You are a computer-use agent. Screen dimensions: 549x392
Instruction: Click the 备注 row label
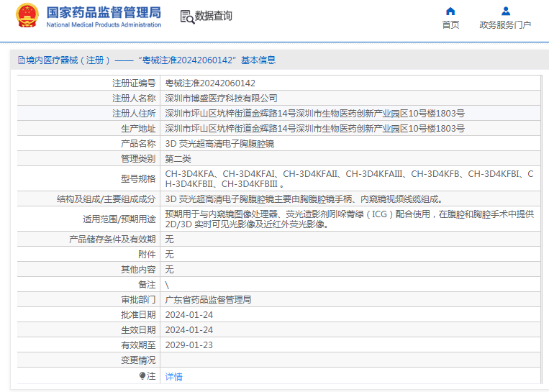point(147,285)
